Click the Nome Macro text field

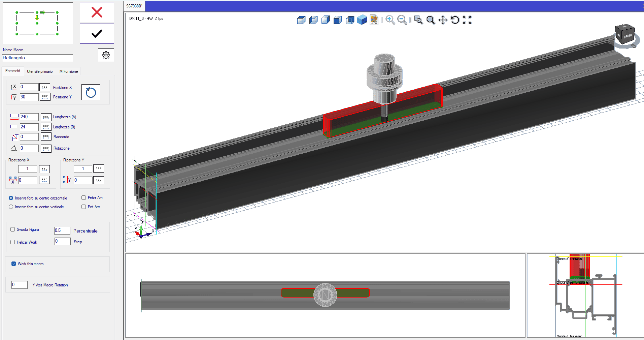[x=37, y=58]
